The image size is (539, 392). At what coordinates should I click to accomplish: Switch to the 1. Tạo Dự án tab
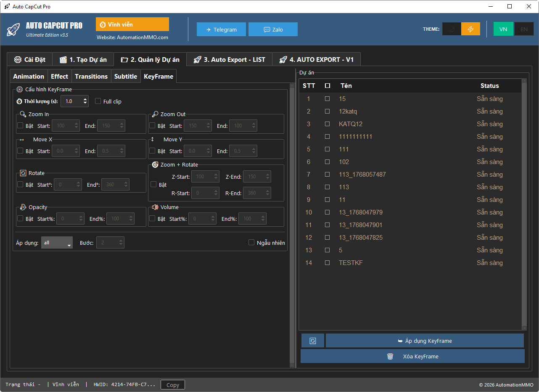click(83, 60)
